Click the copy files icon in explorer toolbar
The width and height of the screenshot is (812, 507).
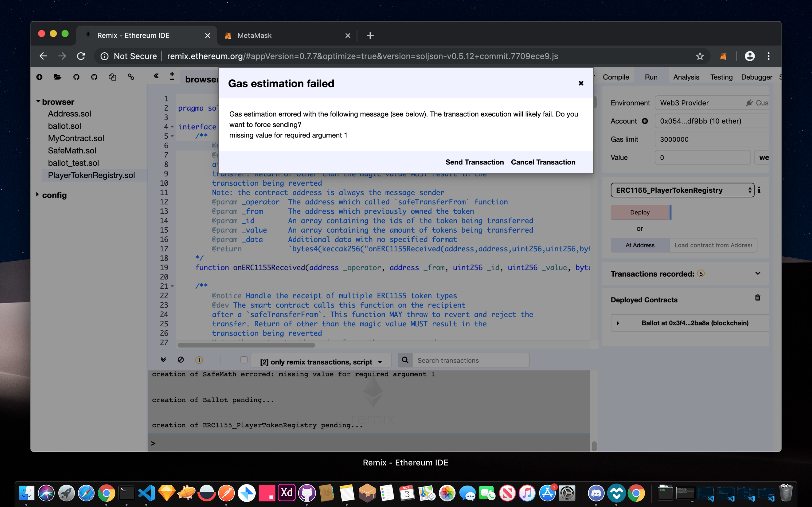pos(112,77)
